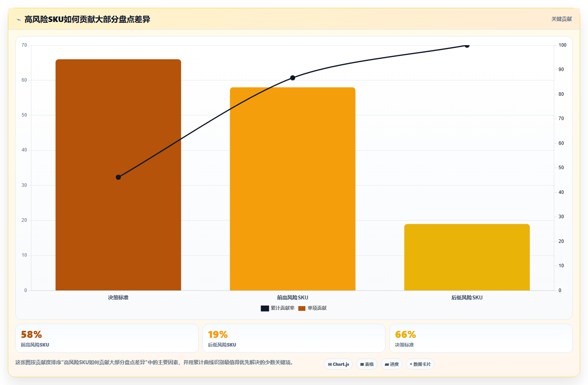Viewport: 588px width, 385px height.
Task: Click the left axis value 30
Action: tap(24, 185)
